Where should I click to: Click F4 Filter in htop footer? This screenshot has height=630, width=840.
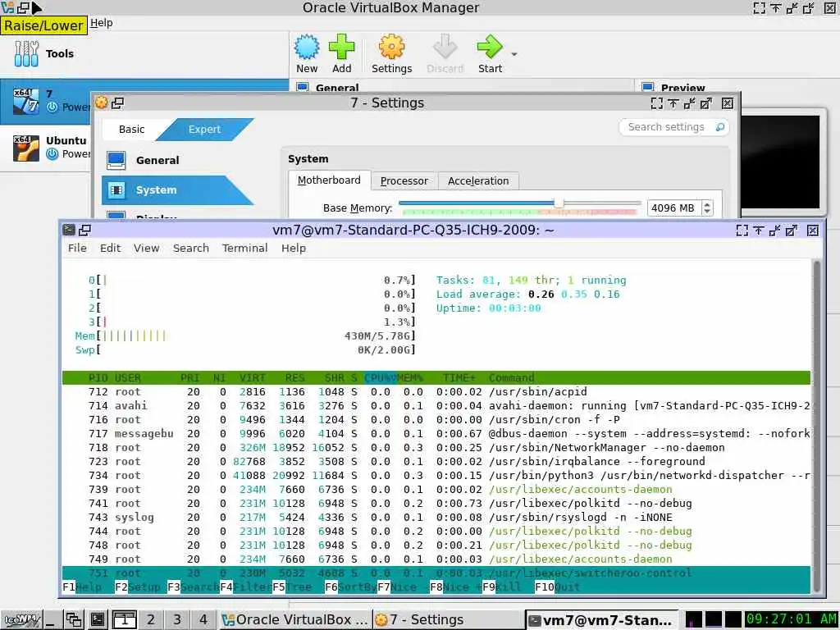tap(246, 587)
